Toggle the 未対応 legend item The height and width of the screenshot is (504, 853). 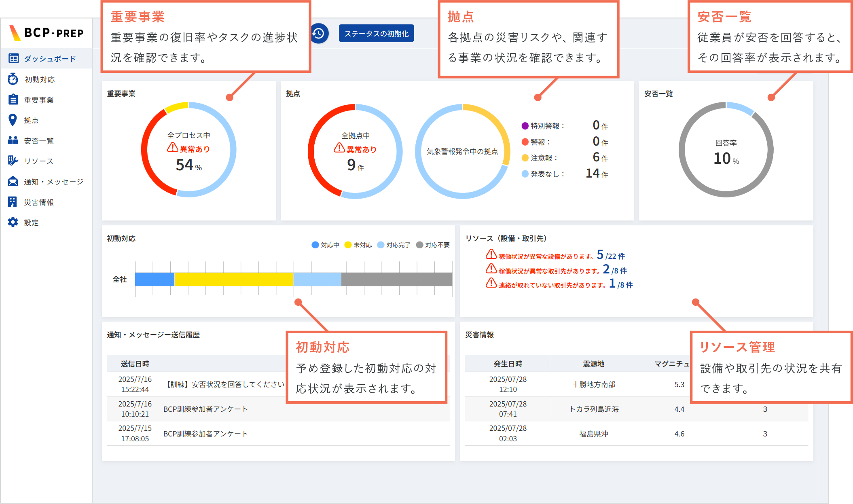358,245
